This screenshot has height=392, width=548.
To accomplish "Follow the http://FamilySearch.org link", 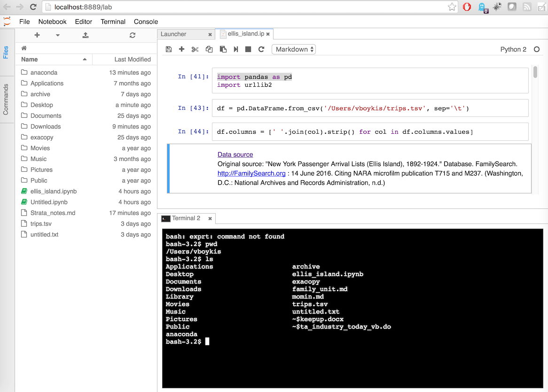I will click(x=251, y=173).
